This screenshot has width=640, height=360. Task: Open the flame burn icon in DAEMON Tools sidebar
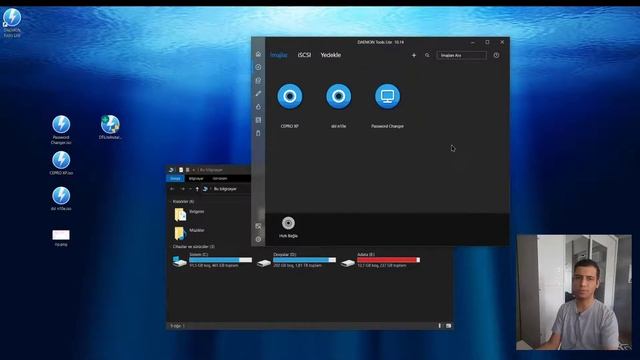(258, 107)
